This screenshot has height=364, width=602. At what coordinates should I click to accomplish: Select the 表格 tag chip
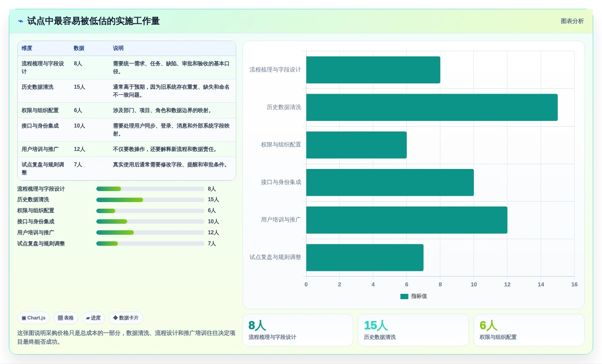click(x=66, y=318)
